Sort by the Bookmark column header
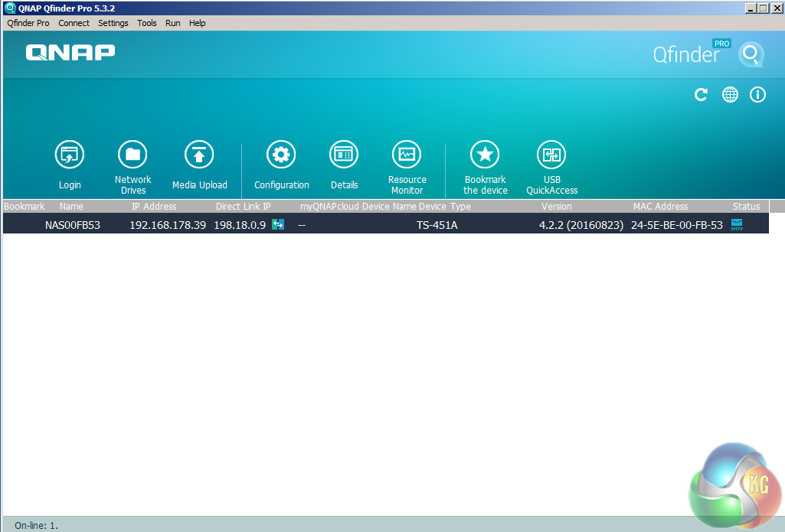 [x=24, y=206]
